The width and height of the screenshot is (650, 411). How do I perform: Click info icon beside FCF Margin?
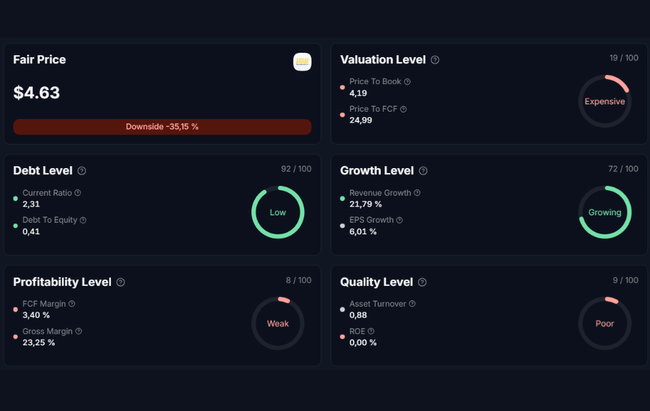[72, 304]
